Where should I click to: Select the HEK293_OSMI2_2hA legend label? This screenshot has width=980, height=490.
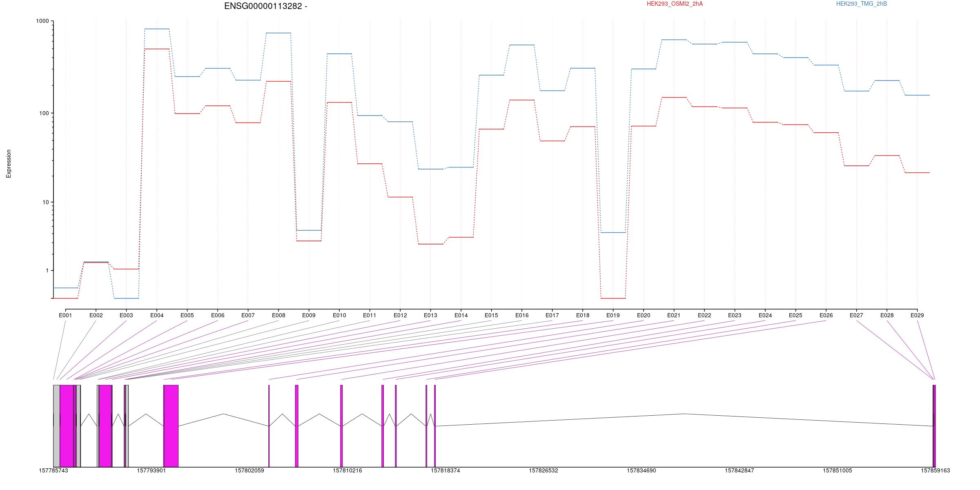[x=675, y=4]
